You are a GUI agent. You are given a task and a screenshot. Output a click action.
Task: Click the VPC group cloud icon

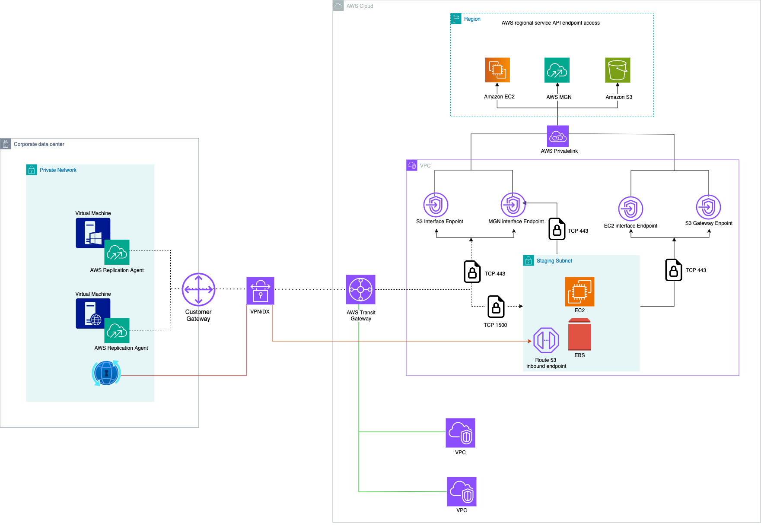412,165
